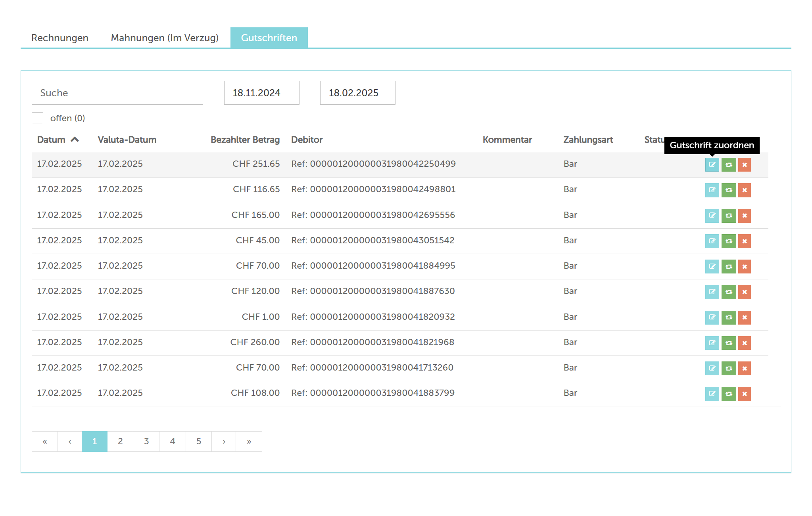
Task: Open start date field 18.11.2024
Action: coord(262,93)
